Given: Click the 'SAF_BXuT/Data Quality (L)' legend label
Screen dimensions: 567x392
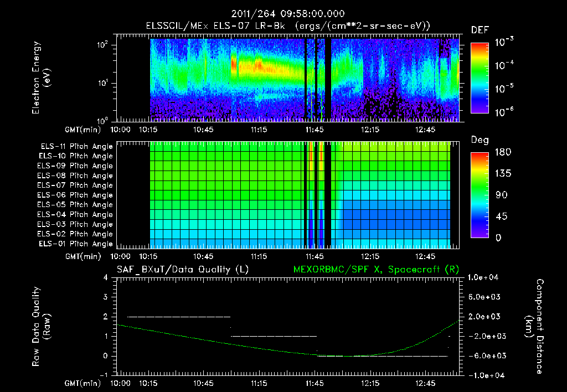Looking at the screenshot, I should [183, 270].
